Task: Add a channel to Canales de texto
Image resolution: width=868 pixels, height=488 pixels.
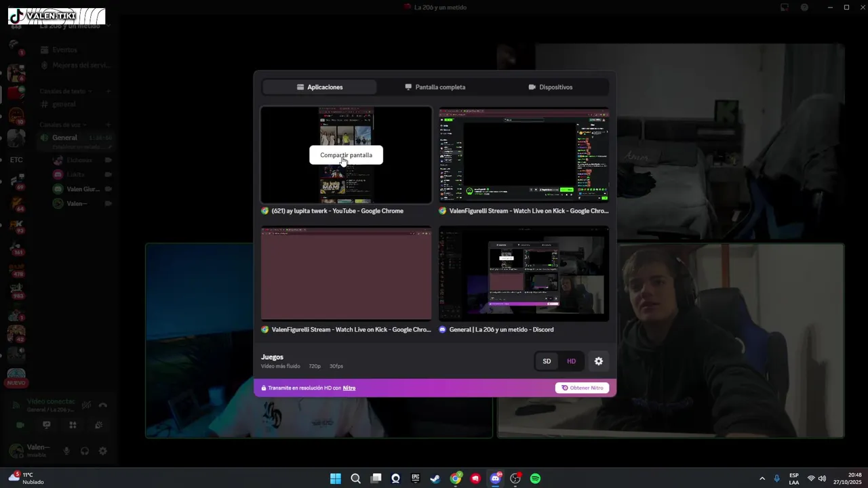Action: point(108,91)
